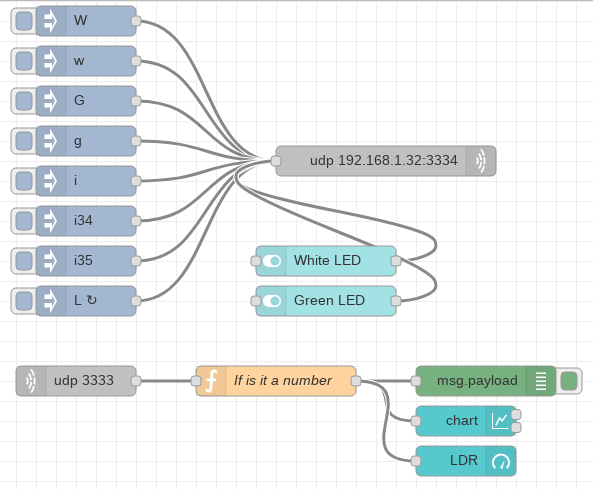Click the chart node line-graph icon
The width and height of the screenshot is (593, 489).
[500, 421]
